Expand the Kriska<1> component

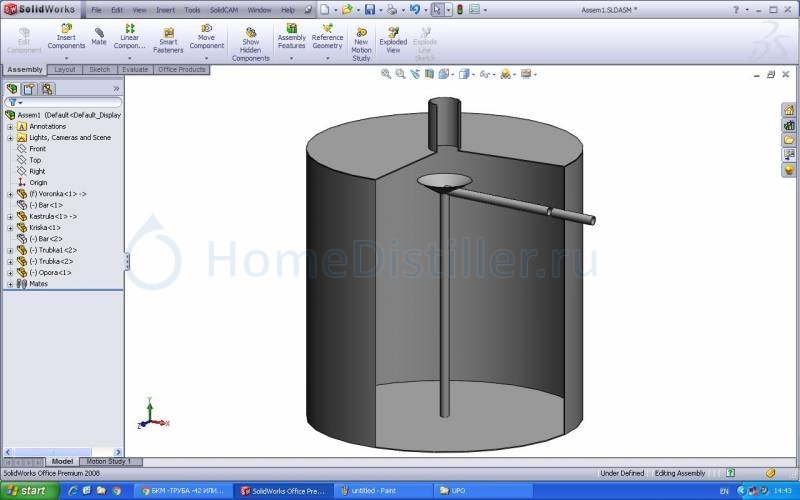click(x=10, y=228)
